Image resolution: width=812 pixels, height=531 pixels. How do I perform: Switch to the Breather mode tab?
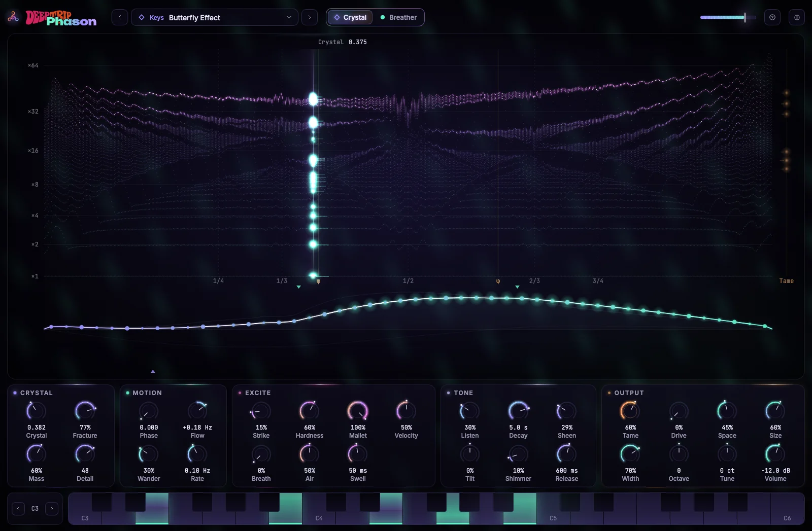point(398,17)
